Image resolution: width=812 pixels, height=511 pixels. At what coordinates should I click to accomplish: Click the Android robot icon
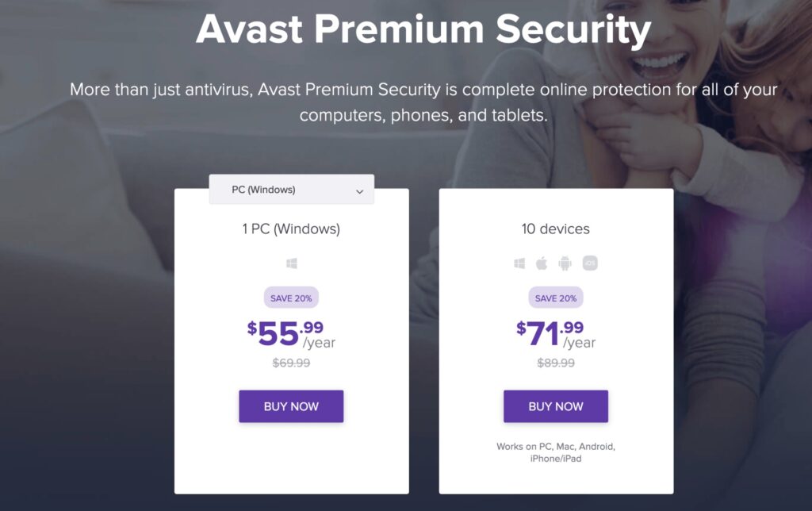[x=565, y=263]
